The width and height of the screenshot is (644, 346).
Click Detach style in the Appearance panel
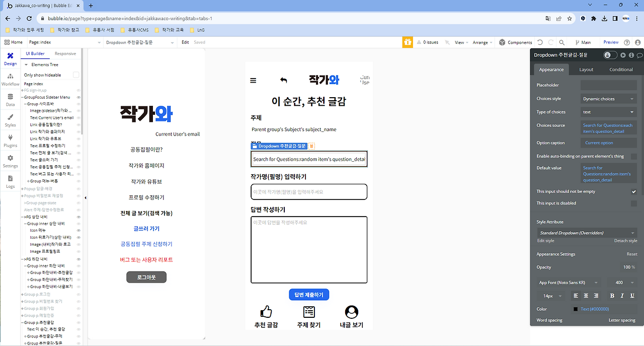click(x=625, y=240)
